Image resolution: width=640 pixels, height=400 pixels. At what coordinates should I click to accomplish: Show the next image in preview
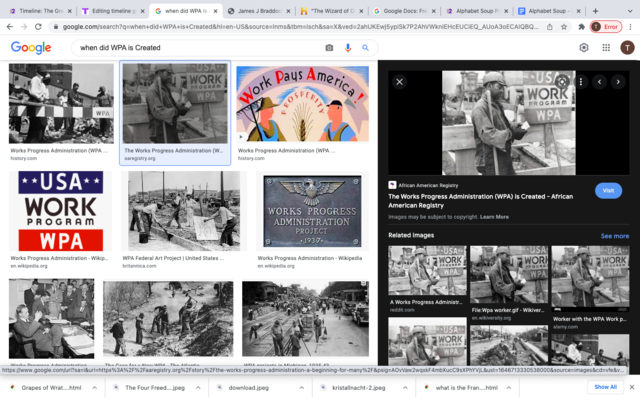(x=618, y=82)
